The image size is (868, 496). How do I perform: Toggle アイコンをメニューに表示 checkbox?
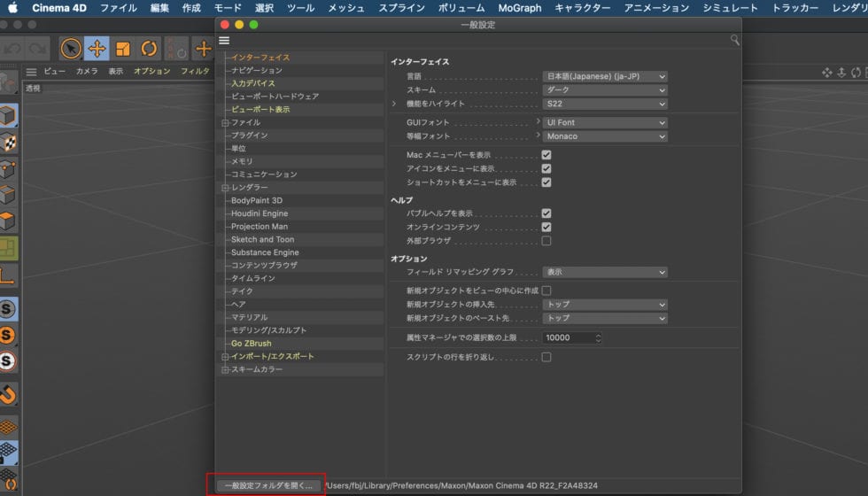[546, 169]
